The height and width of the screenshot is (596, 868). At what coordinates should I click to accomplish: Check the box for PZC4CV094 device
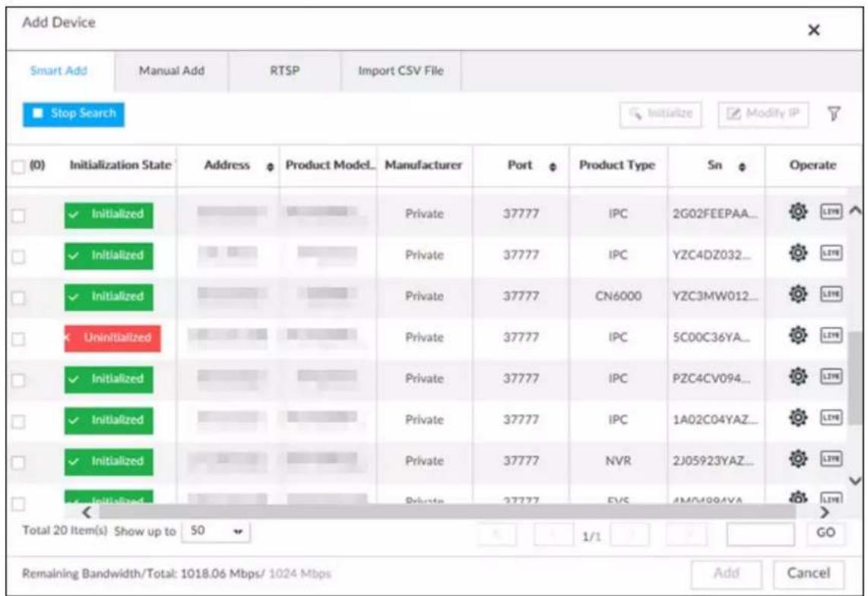click(x=18, y=381)
